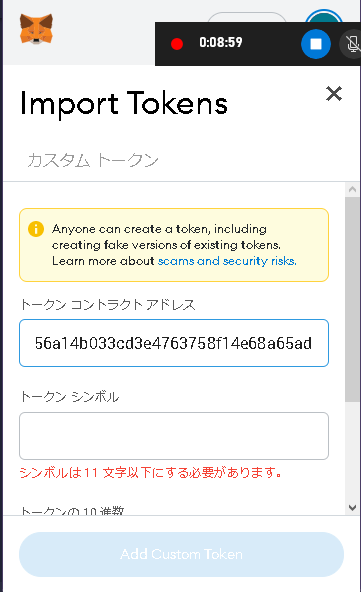Toggle the muted microphone icon
Screen dimensions: 361x592
(x=352, y=44)
